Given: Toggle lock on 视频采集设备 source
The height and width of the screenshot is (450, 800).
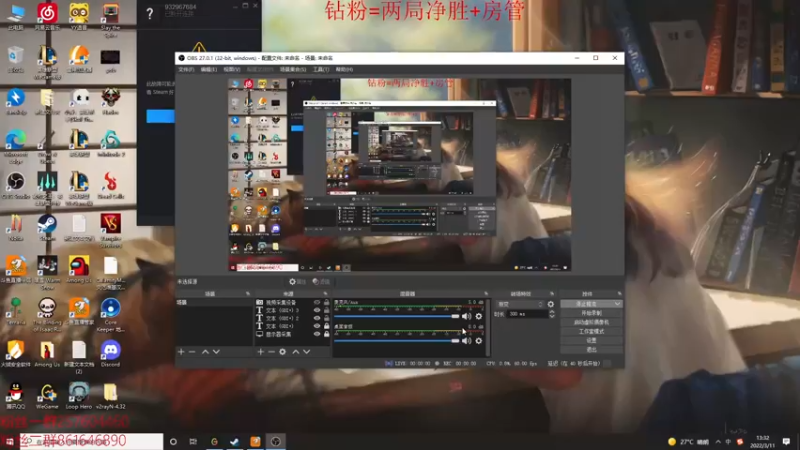Looking at the screenshot, I should (327, 303).
